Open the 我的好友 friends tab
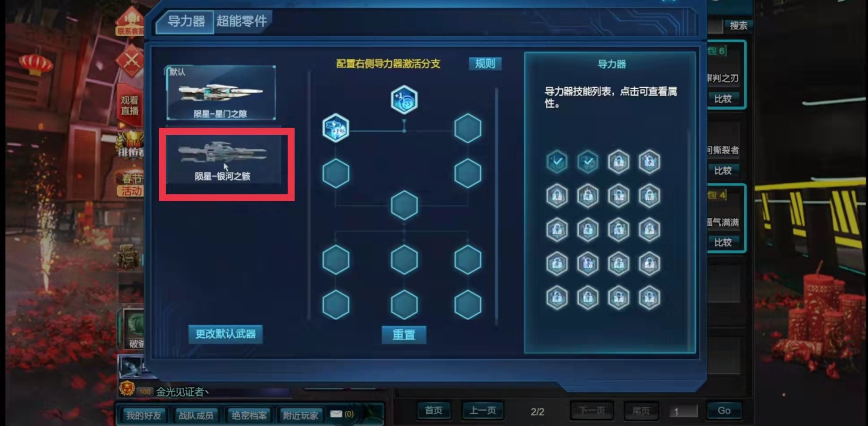 click(x=143, y=416)
